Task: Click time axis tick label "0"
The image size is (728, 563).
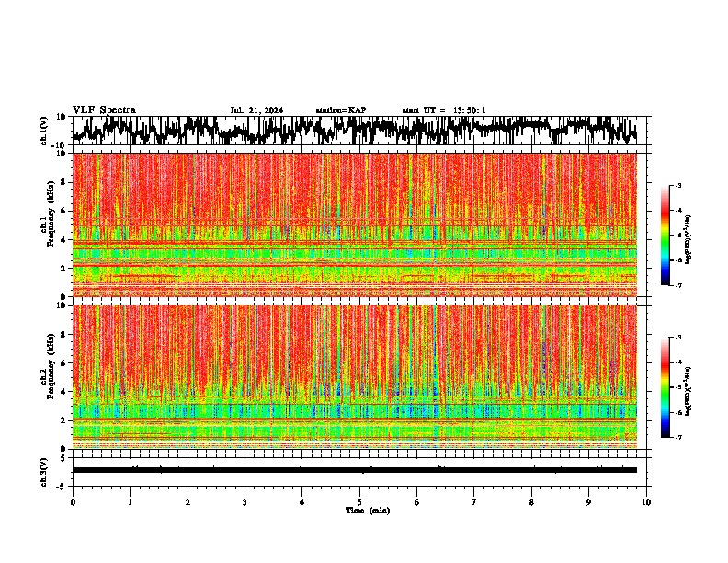Action: point(73,502)
